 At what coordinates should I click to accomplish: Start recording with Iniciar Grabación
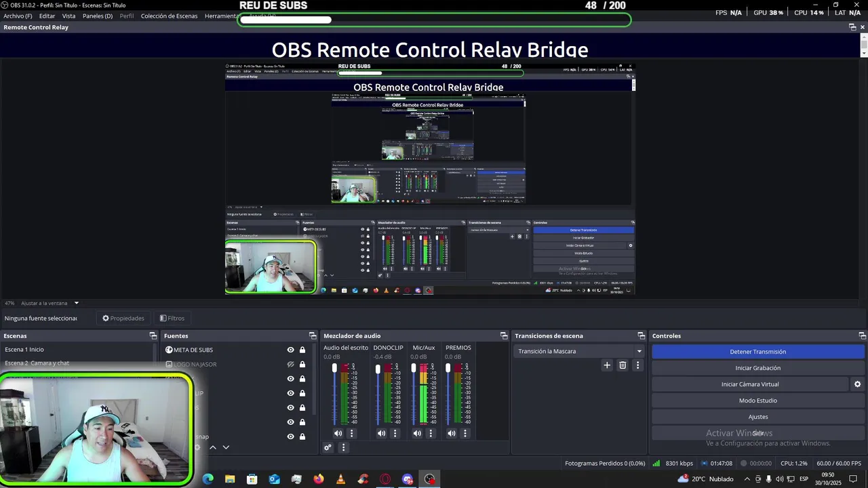point(757,368)
